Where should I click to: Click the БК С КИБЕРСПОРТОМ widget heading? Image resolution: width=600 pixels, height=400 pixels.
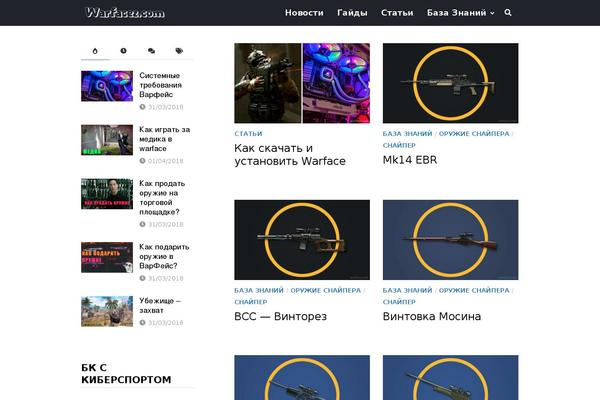126,374
